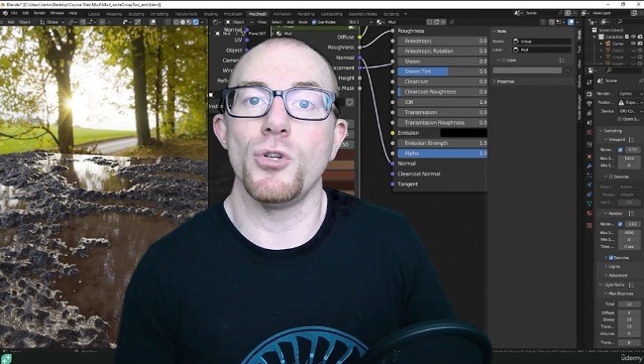Switch to the Shading workspace tab

click(211, 14)
